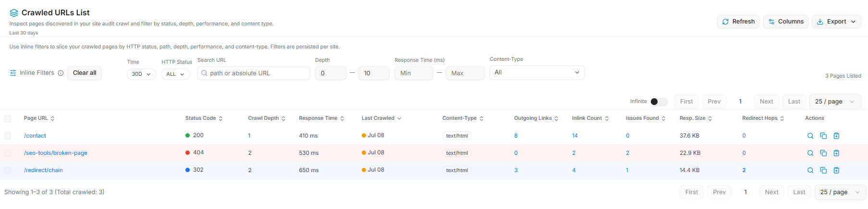Select the /seo-tools/broken-page row checkbox
Screen dimensions: 868x209
[x=8, y=153]
